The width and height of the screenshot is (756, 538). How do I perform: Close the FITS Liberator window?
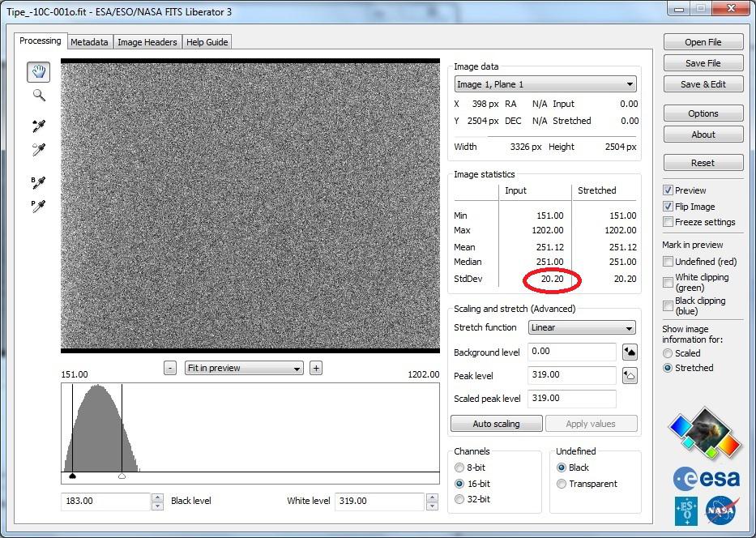coord(731,9)
